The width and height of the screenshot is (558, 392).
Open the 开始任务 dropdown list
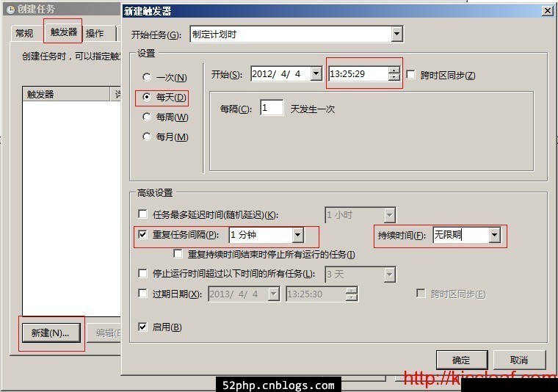pos(396,34)
